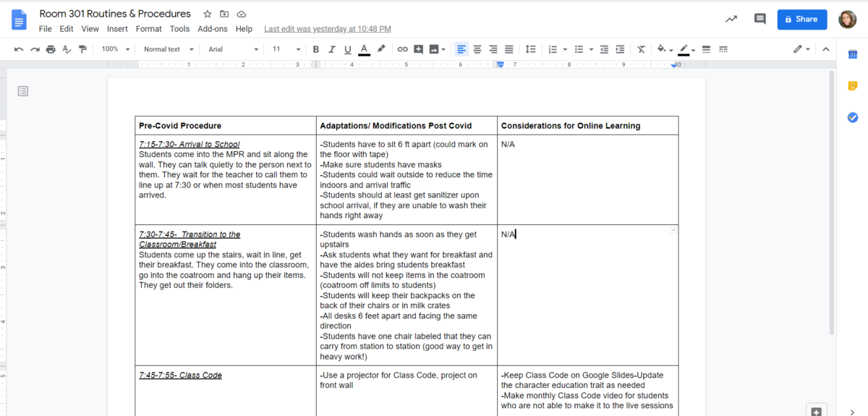Toggle underline formatting
The width and height of the screenshot is (868, 416).
[x=348, y=49]
